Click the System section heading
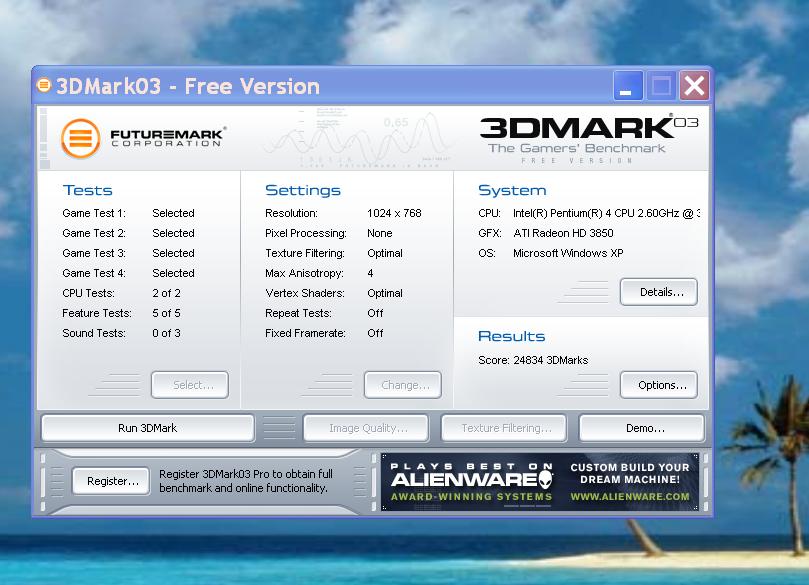This screenshot has height=585, width=809. [x=512, y=190]
